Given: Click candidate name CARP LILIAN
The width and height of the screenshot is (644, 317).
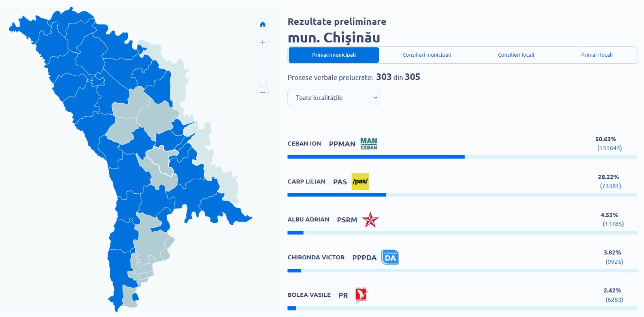Looking at the screenshot, I should pyautogui.click(x=306, y=182).
